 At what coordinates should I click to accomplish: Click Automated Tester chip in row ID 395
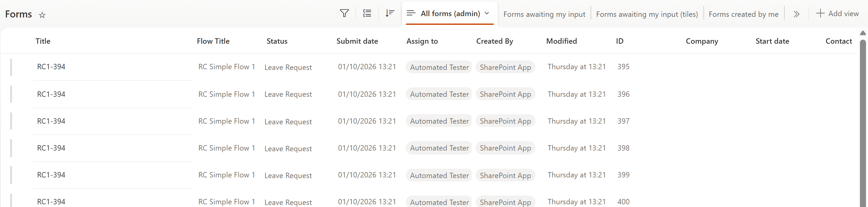coord(439,67)
